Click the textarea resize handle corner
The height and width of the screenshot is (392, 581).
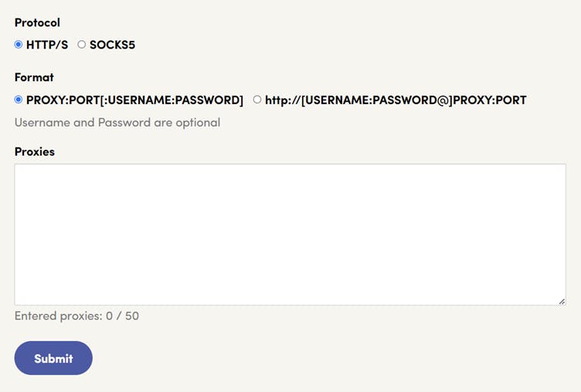[x=562, y=301]
